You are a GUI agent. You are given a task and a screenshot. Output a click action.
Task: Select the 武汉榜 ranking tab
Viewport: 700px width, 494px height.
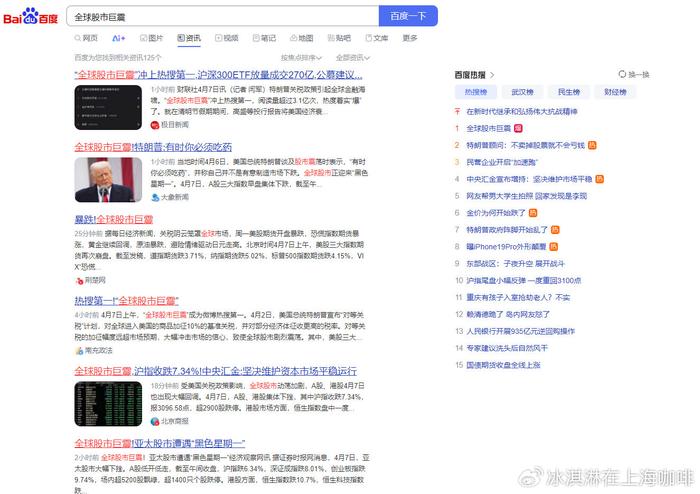pyautogui.click(x=522, y=92)
